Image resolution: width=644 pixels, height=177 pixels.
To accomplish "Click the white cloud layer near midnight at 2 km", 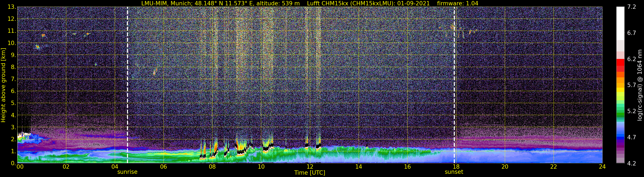I will click(24, 135).
